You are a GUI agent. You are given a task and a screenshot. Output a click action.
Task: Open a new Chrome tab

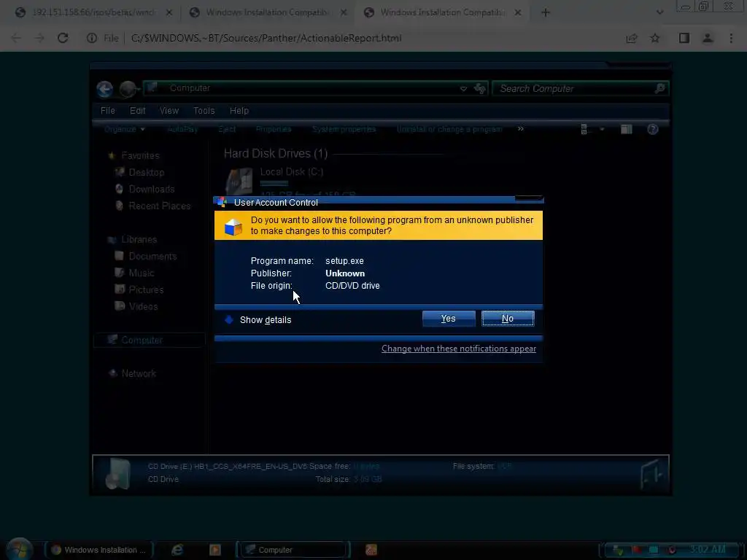point(546,13)
